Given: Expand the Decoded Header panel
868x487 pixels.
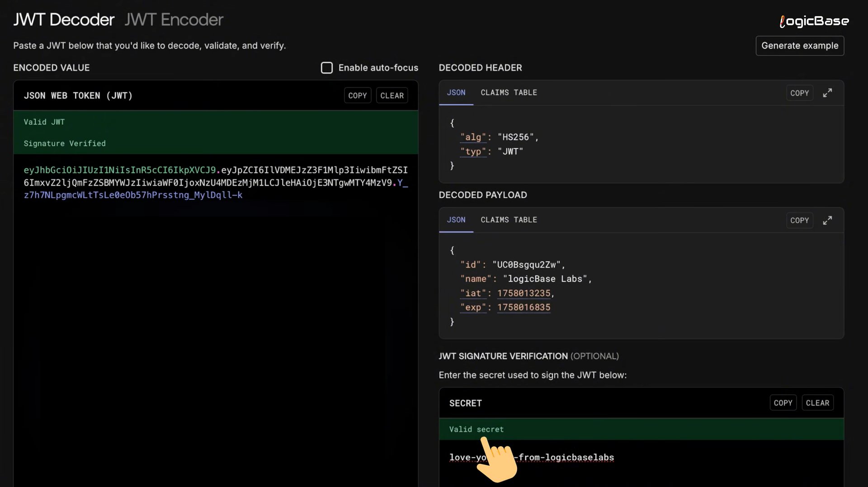Looking at the screenshot, I should coord(827,93).
